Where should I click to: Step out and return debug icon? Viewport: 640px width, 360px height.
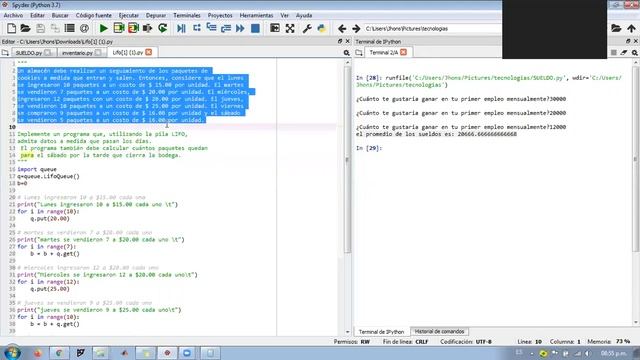(226, 28)
